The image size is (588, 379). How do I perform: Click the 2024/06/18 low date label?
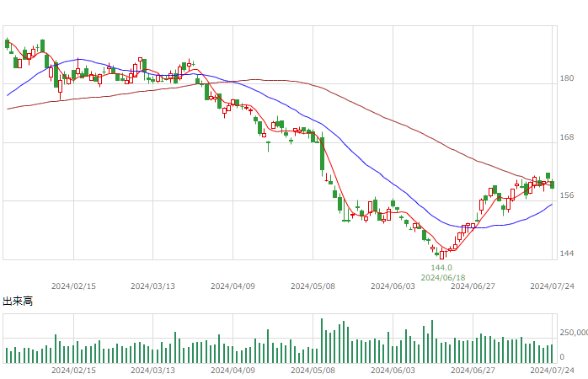[443, 278]
